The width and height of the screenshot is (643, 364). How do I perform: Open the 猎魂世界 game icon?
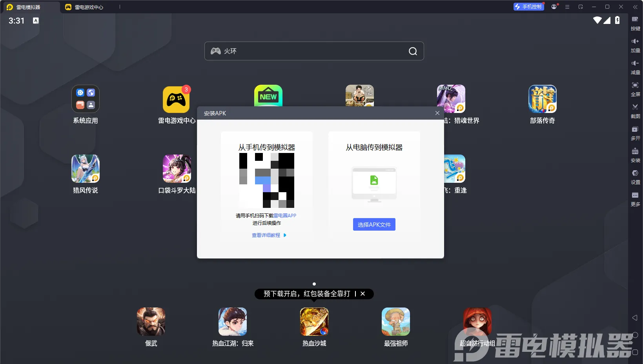(x=451, y=99)
